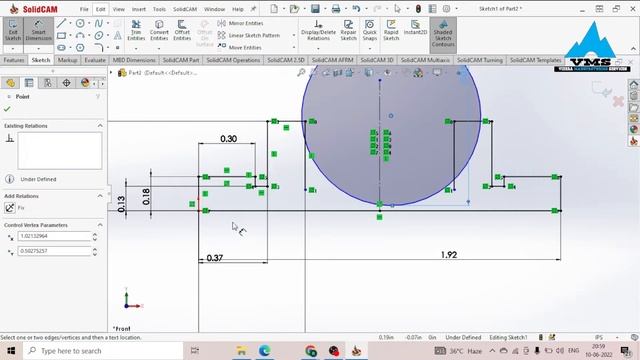Click the Undo icon in toolbar
640x360 pixels.
coord(356,9)
